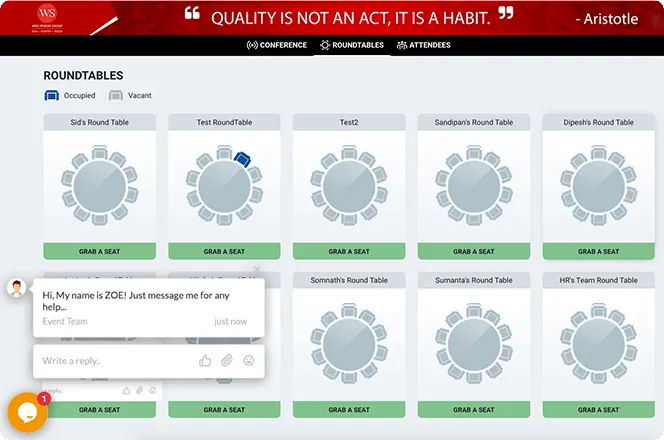This screenshot has width=664, height=440.
Task: Grab a seat at Test RoundTable
Action: [224, 251]
